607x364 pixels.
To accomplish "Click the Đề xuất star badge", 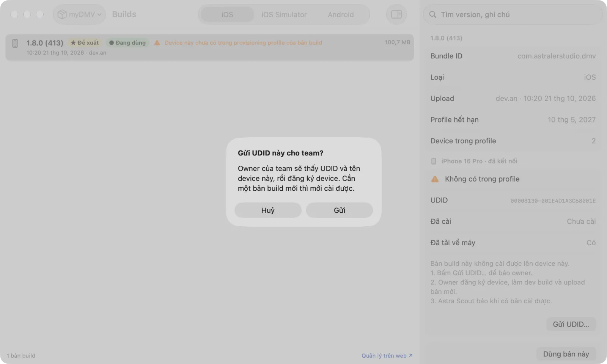I will point(85,43).
